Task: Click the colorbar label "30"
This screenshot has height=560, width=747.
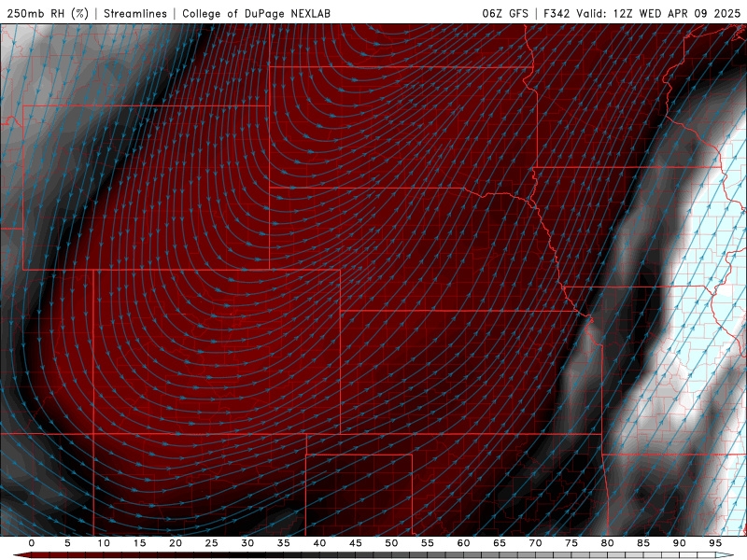Action: point(247,543)
